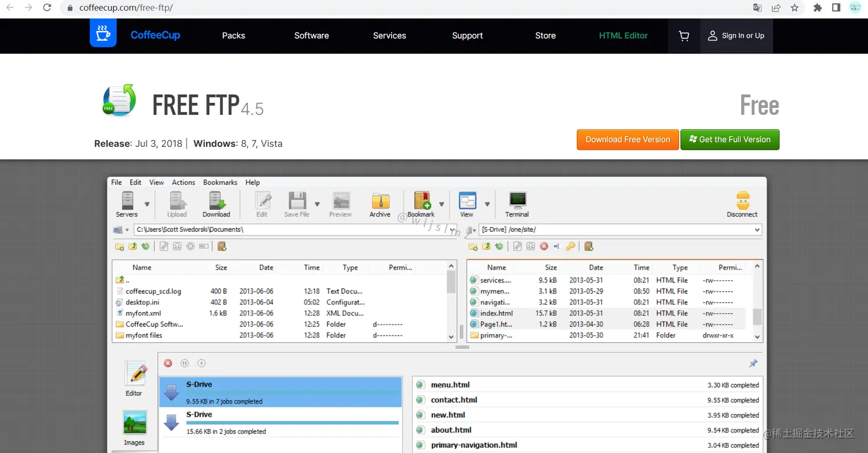Open the local drive selector dropdown
The image size is (868, 453).
127,230
